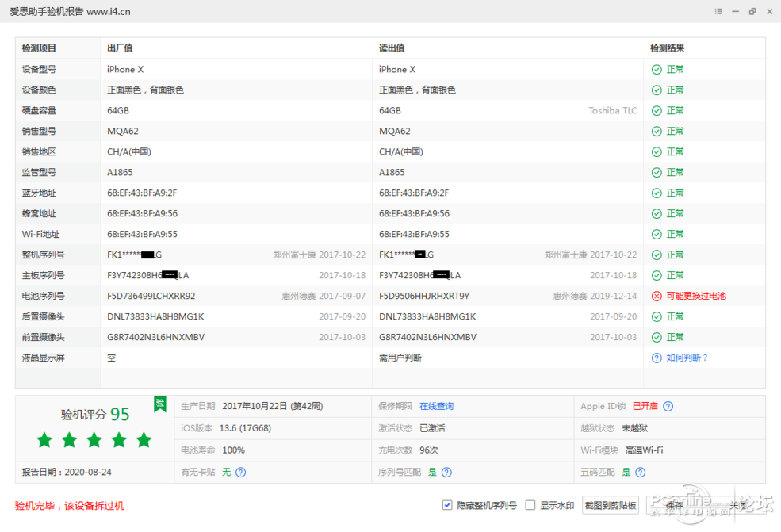Screen dimensions: 781x532
Task: Click the 已激活 activation status
Action: [x=432, y=428]
